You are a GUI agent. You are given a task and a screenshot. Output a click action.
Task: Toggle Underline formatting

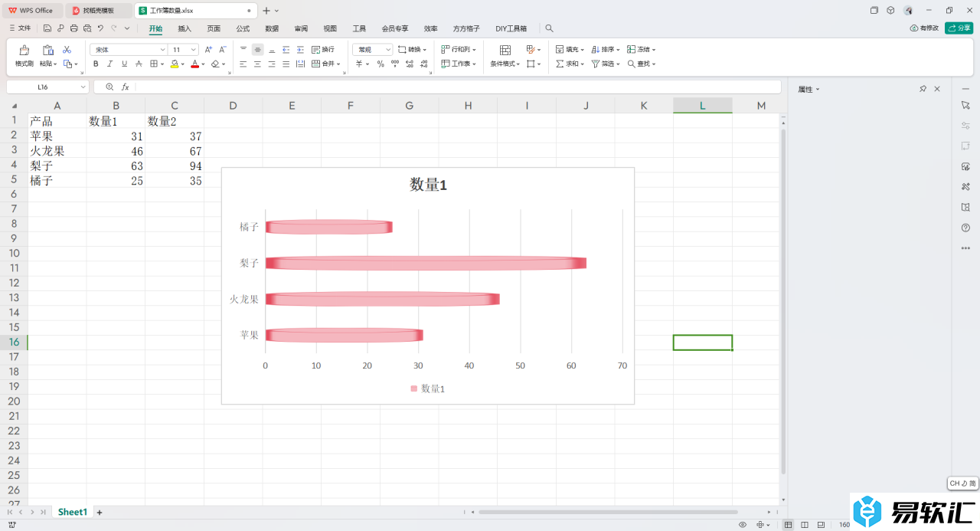(125, 64)
